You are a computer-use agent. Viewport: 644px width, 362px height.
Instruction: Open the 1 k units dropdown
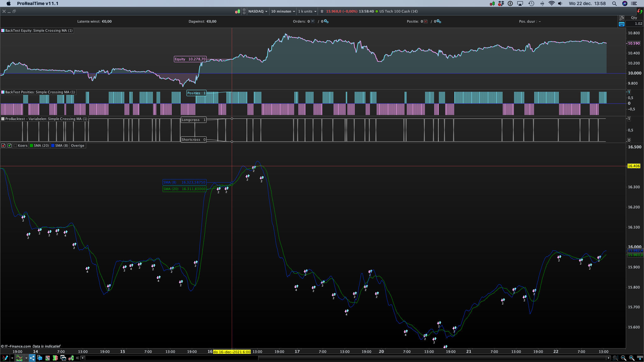[x=307, y=11]
